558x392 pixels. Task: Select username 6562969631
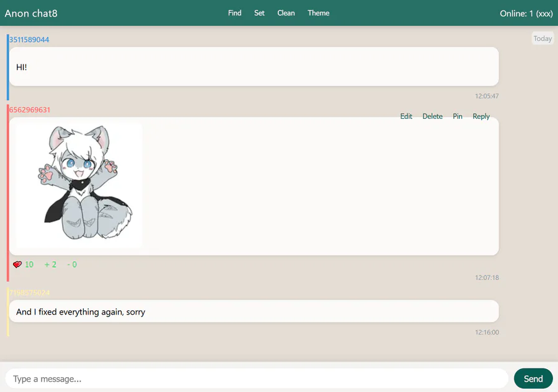click(x=30, y=110)
